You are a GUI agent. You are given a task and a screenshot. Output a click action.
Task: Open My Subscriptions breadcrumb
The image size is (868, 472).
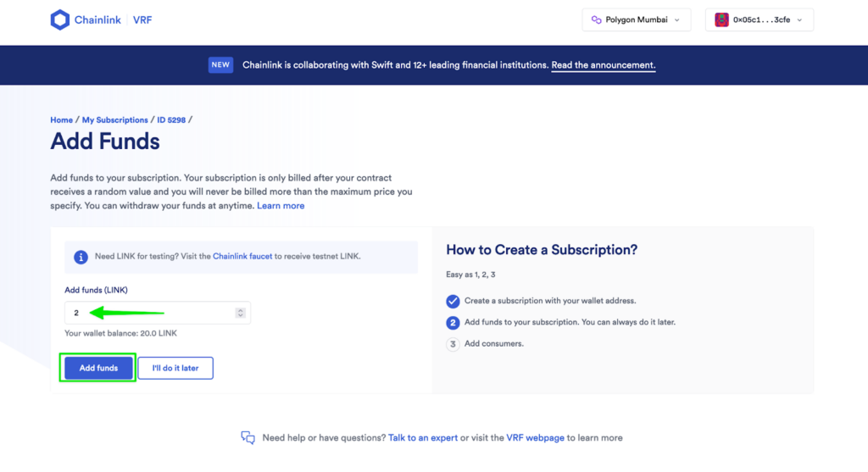115,120
